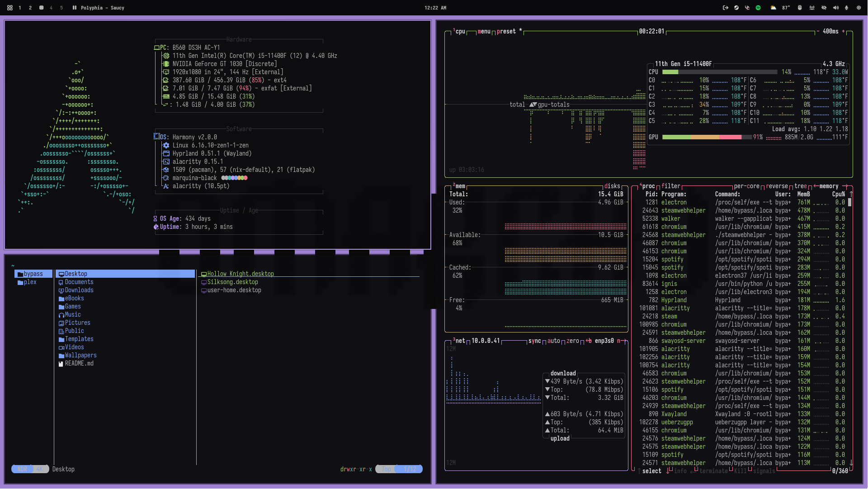Switch to workspace 2
The width and height of the screenshot is (868, 489).
click(30, 8)
